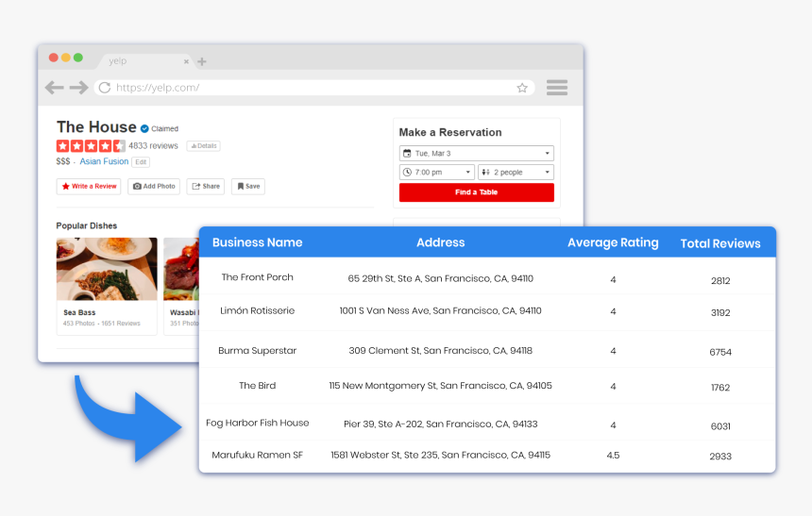Click the Make a Reservation heading
This screenshot has height=516, width=812.
(450, 132)
